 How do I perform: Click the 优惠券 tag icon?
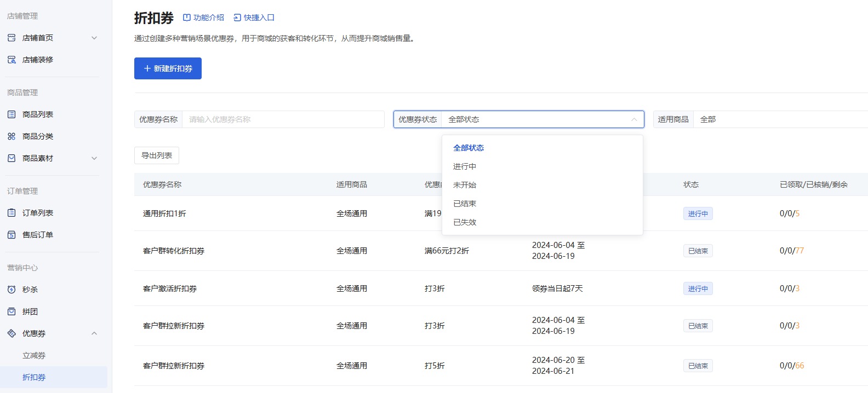pos(12,333)
